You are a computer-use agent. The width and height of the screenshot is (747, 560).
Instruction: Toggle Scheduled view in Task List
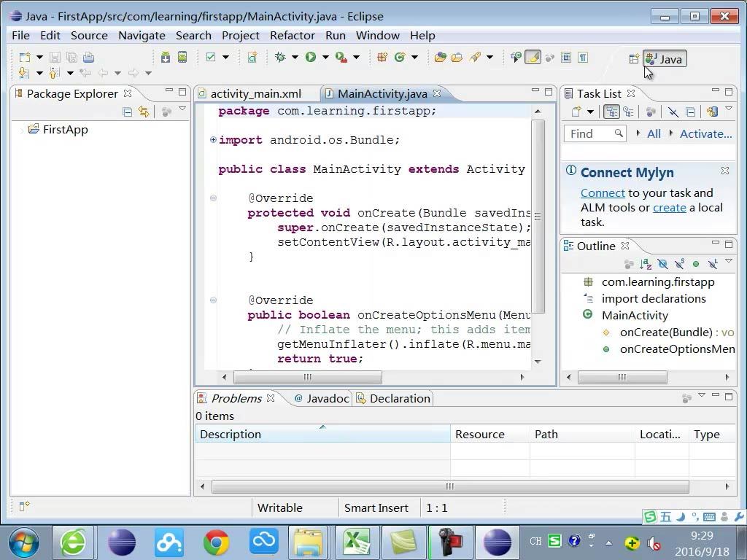628,112
